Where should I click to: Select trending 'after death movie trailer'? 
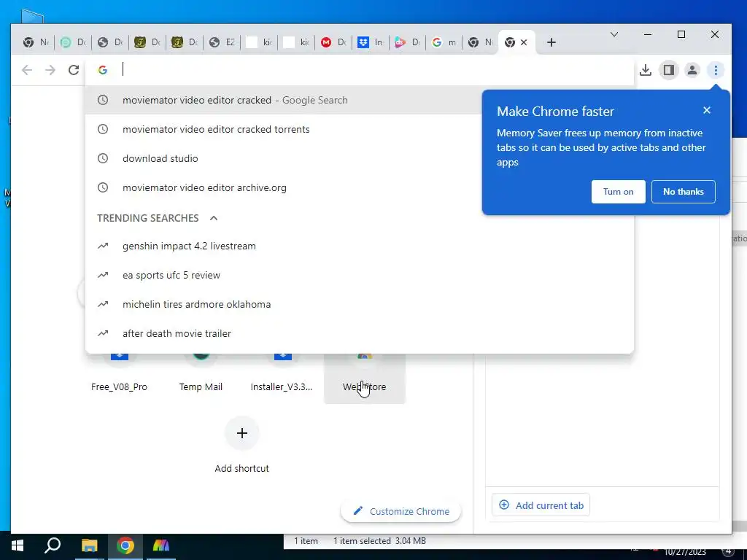click(x=359, y=333)
